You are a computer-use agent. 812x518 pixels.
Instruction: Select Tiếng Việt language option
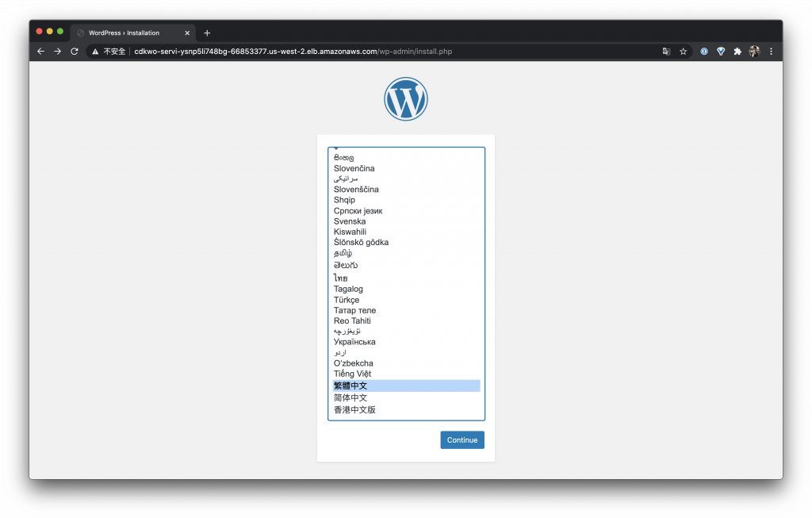(x=406, y=374)
